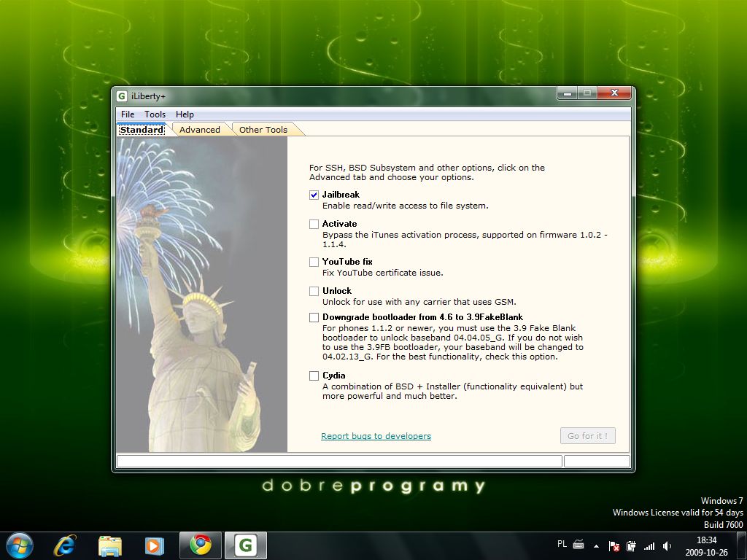
Task: Select the Cydia checkbox
Action: click(314, 376)
